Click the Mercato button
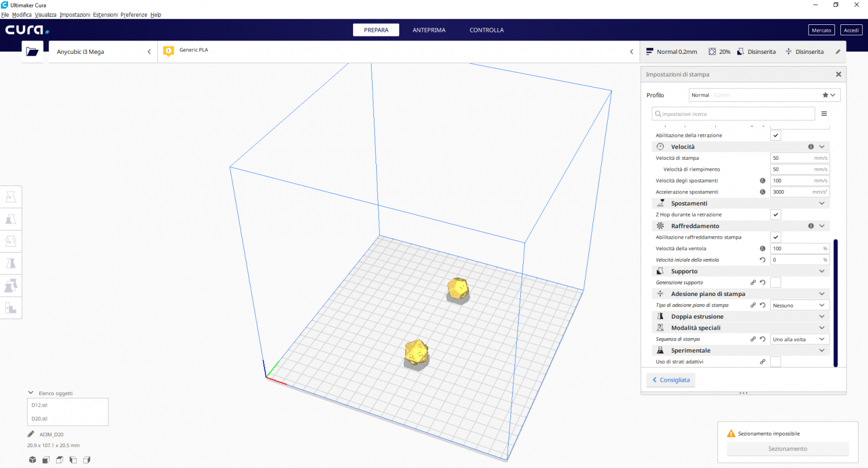868x468 pixels. 821,30
